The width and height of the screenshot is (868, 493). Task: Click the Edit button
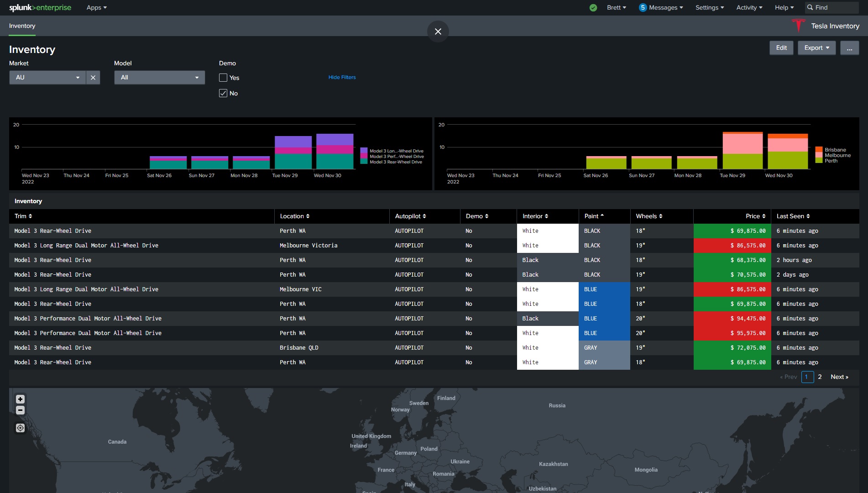click(781, 48)
